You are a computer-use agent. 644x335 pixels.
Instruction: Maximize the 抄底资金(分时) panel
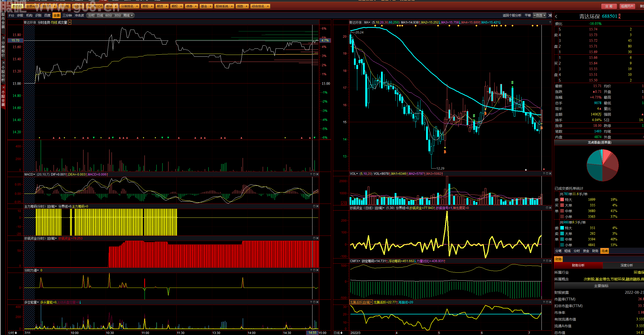(x=314, y=238)
